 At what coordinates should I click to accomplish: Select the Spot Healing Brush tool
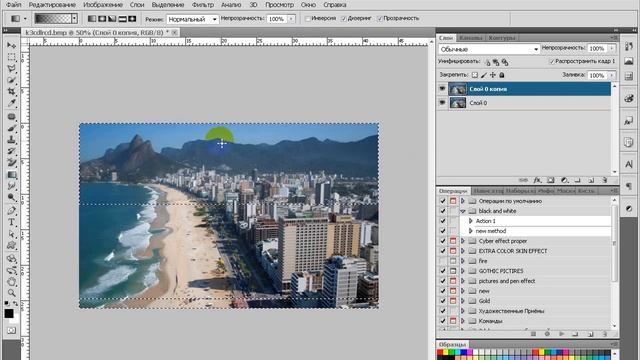coord(11,117)
